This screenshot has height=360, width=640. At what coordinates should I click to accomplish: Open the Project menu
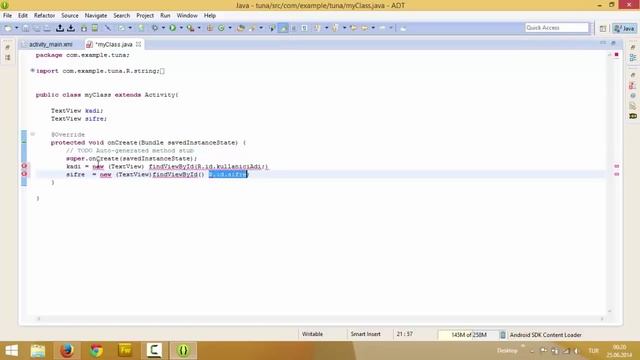tap(145, 16)
